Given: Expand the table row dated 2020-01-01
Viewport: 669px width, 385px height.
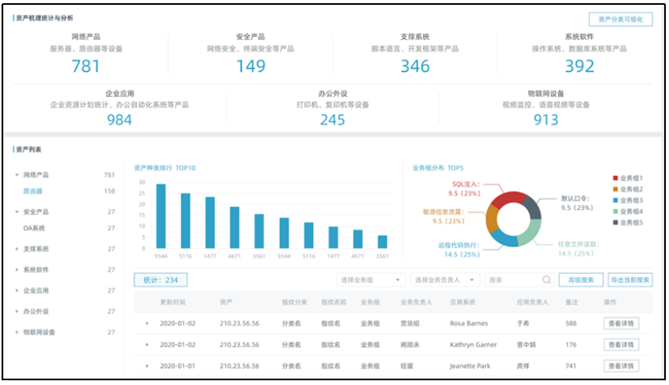Looking at the screenshot, I should pos(147,366).
